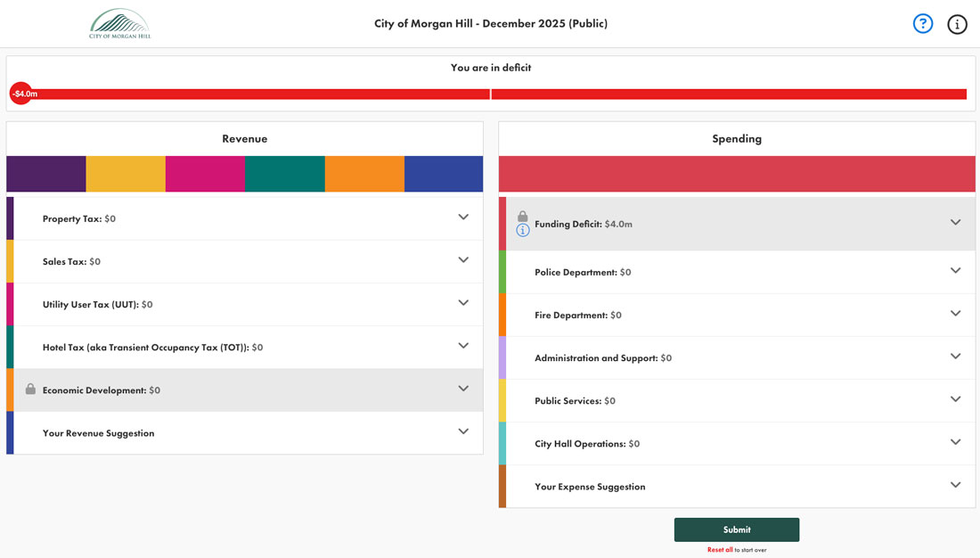
Task: Show Fire Department spending details
Action: point(955,314)
